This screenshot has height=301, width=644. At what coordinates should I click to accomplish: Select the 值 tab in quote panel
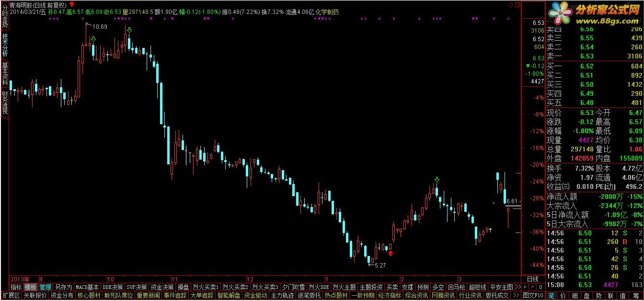[x=622, y=296]
